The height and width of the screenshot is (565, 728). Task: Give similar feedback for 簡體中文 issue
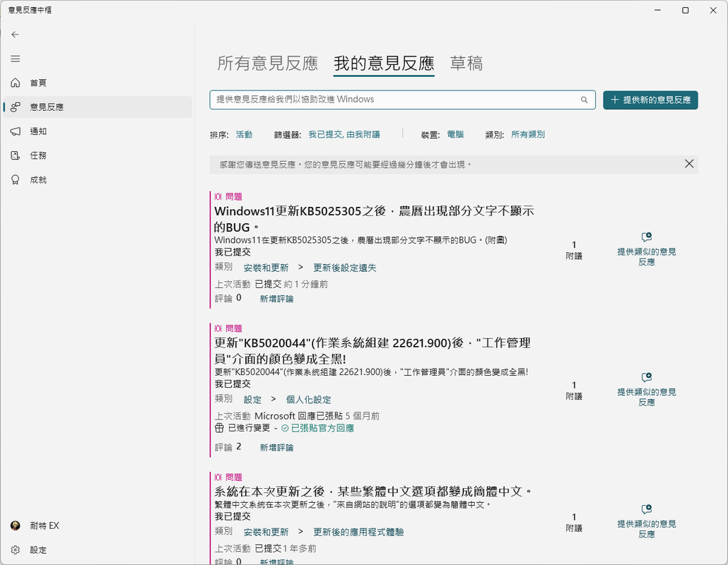pyautogui.click(x=646, y=521)
